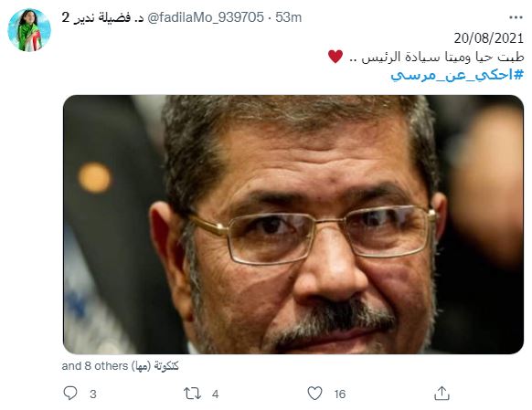
Task: Open the author's profile avatar
Action: tap(29, 30)
